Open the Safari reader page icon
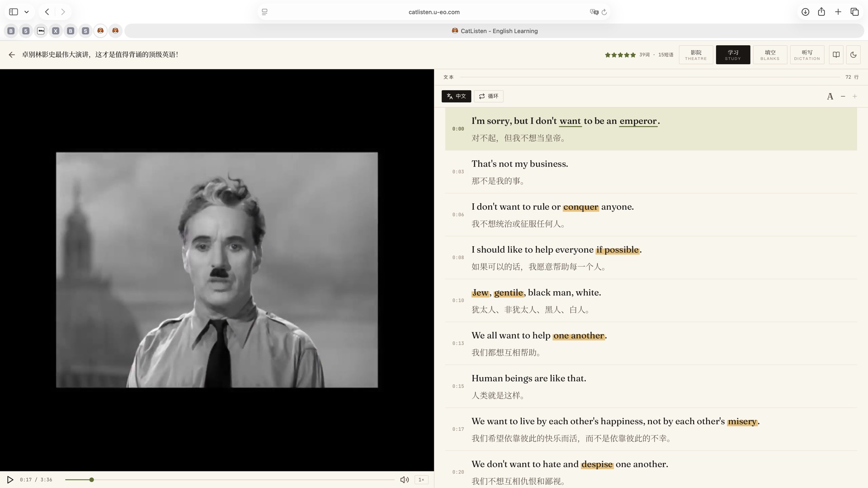The image size is (868, 488). (x=264, y=12)
